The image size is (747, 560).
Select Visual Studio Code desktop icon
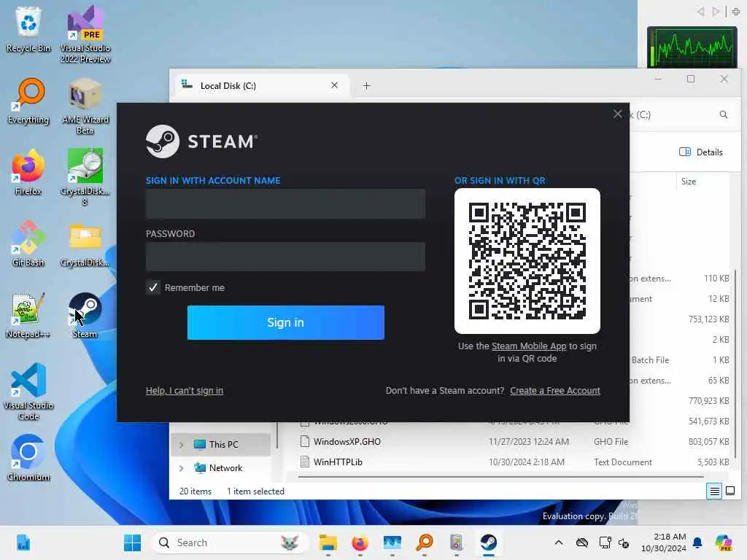pos(28,392)
